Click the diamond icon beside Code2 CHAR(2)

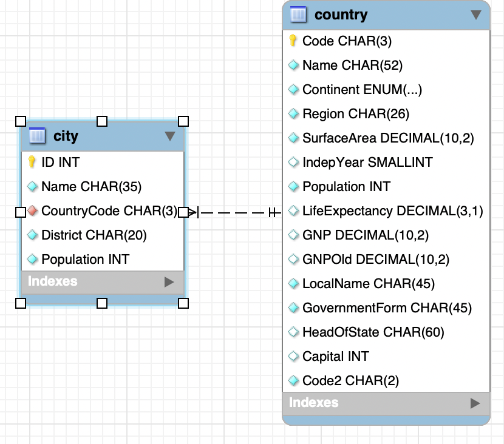(x=293, y=380)
